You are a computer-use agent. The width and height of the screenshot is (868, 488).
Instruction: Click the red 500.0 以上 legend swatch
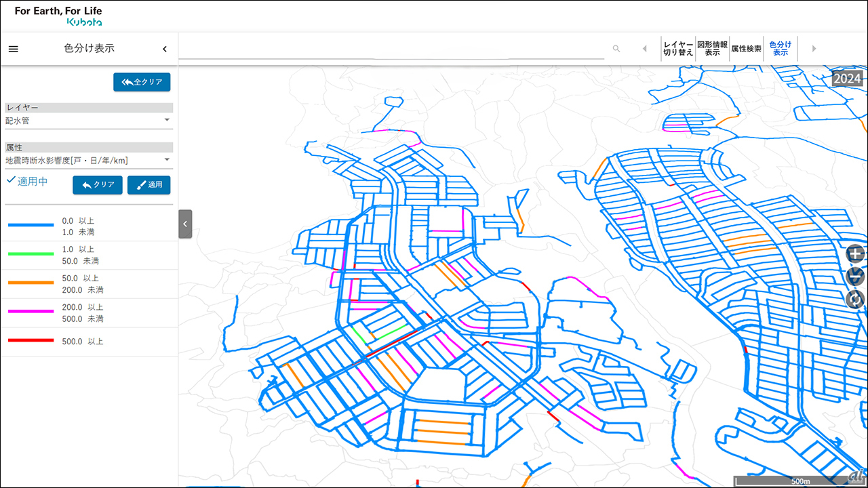point(31,341)
